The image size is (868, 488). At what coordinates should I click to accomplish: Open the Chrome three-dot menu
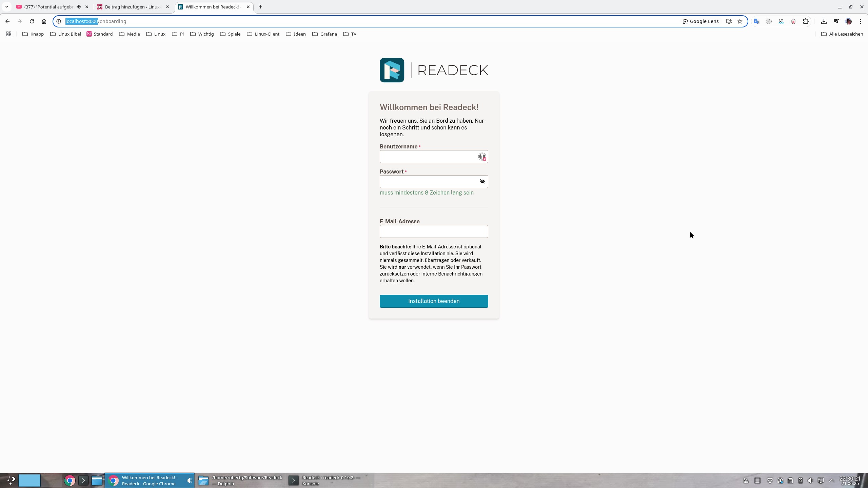point(861,21)
